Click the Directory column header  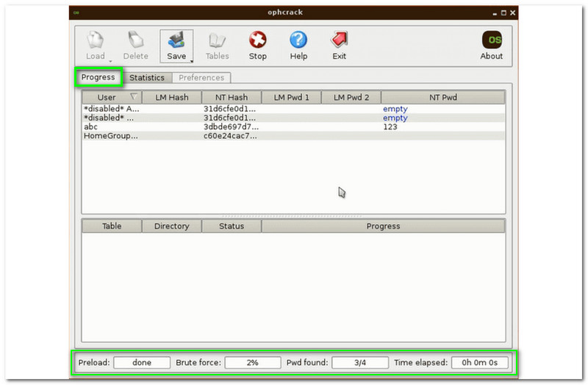[172, 226]
